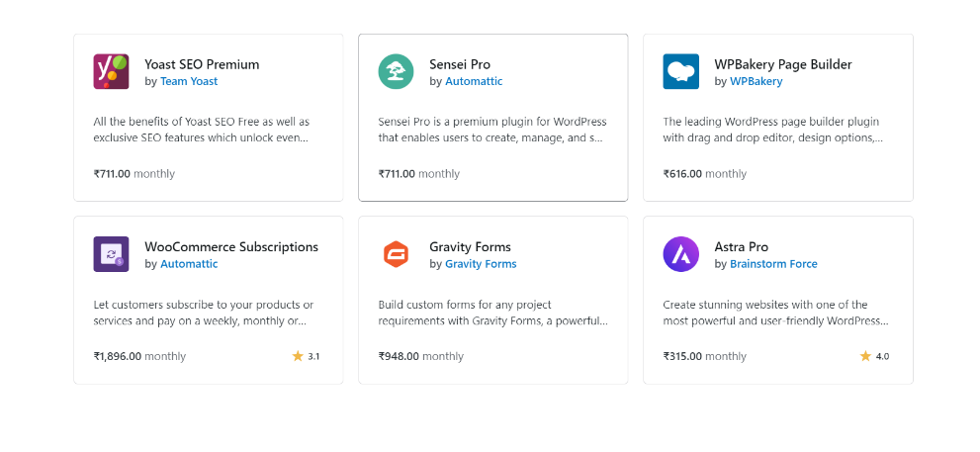Click the ₹948.00 monthly price
The image size is (980, 452).
coord(421,356)
